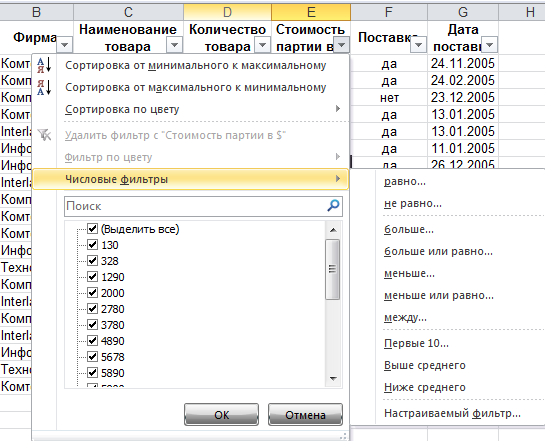Screen dimensions: 545x441
Task: Click the value list scrollbar thumb
Action: 332,269
